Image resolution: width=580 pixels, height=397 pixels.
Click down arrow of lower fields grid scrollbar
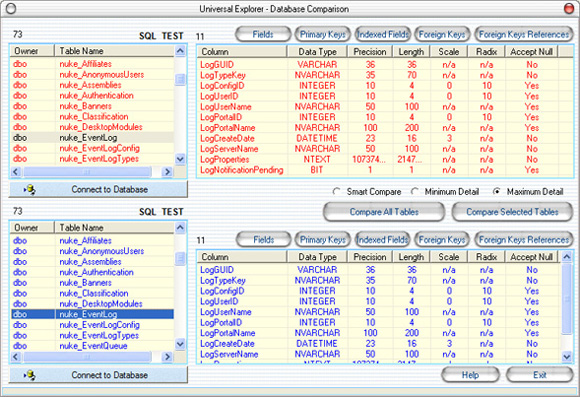pos(567,357)
